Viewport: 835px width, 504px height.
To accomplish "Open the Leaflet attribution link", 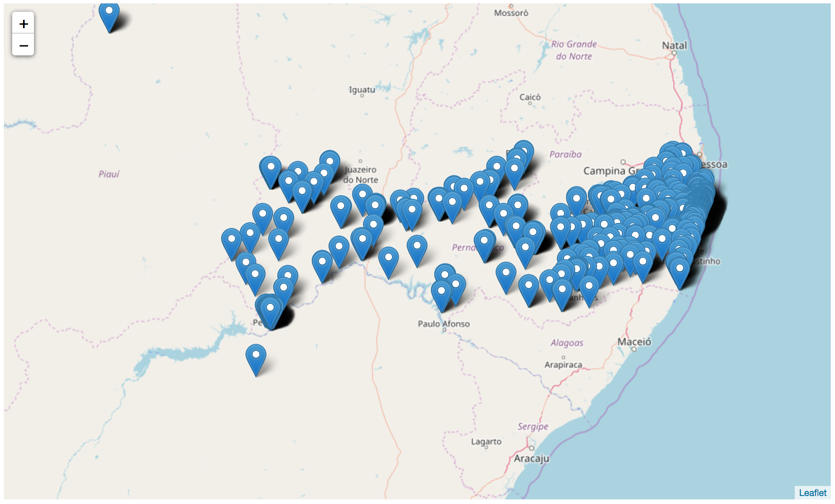I will tap(812, 493).
